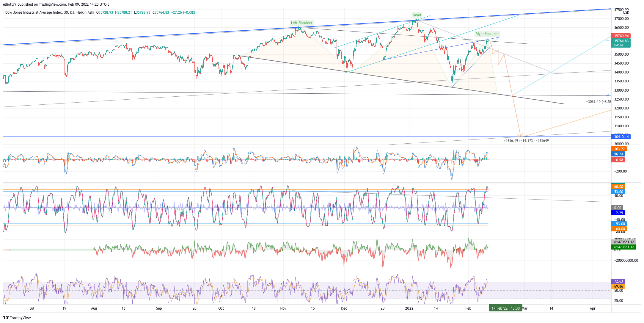Click the orange -60.00 level label
This screenshot has height=323, width=644.
coord(619,229)
